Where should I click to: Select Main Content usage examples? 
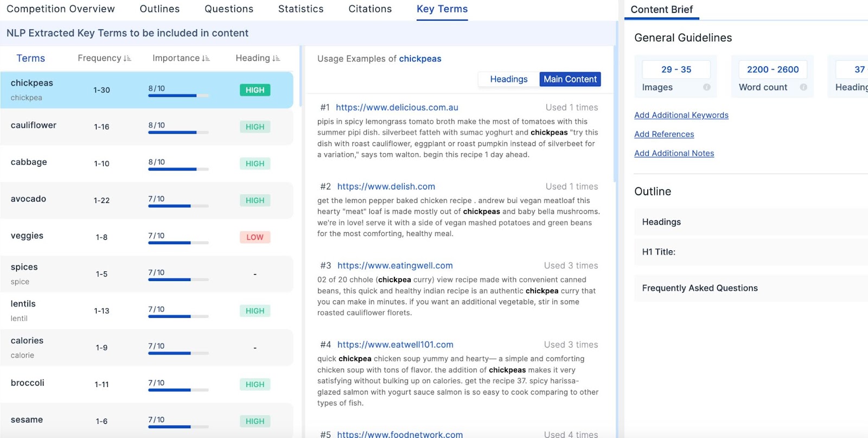coord(570,79)
